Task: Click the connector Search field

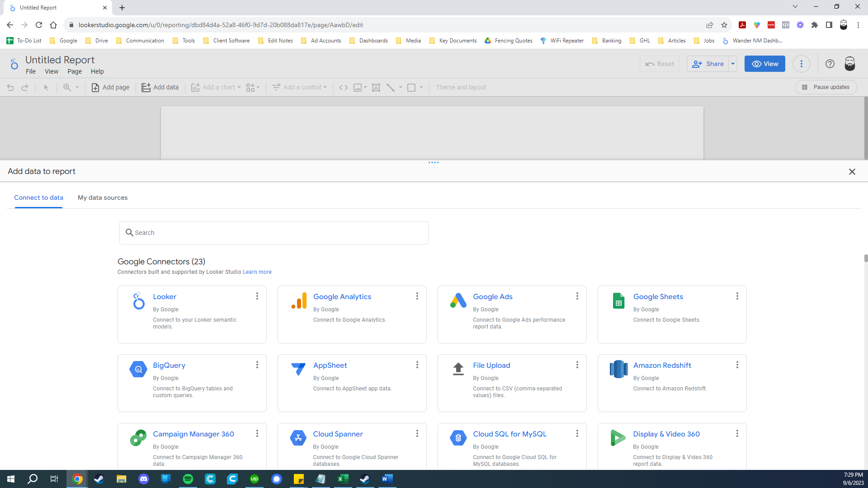Action: pyautogui.click(x=274, y=233)
